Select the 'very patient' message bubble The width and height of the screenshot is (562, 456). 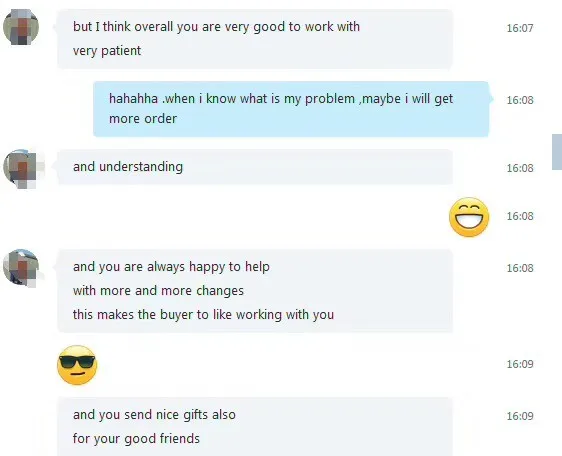click(x=255, y=39)
